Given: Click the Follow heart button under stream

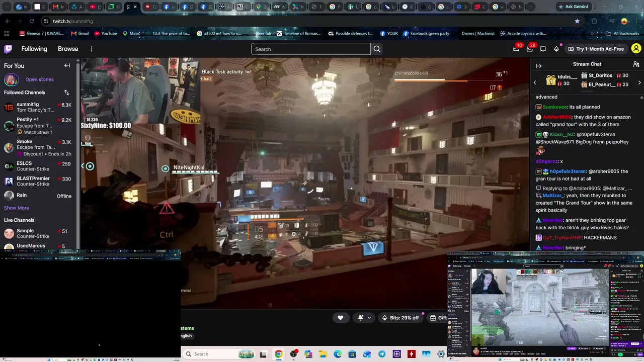Looking at the screenshot, I should 341,318.
